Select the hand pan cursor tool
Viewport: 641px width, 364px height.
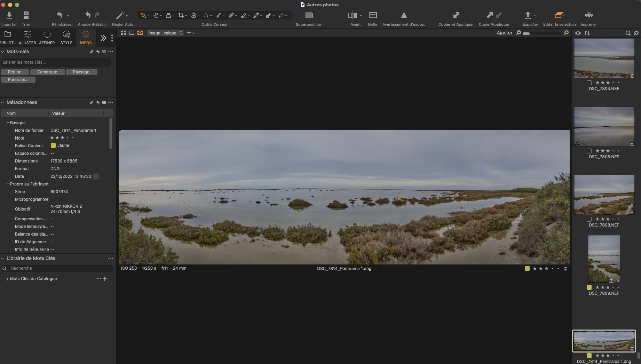tap(156, 15)
